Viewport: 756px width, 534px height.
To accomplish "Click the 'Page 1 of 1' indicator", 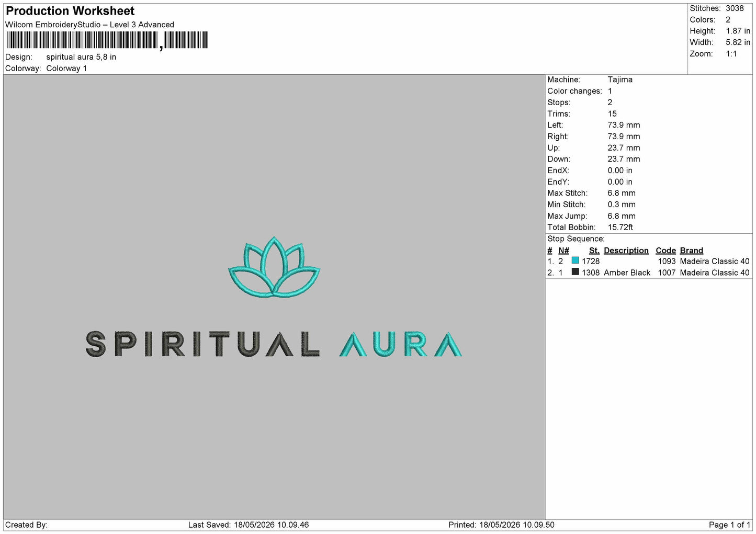I will pos(730,525).
